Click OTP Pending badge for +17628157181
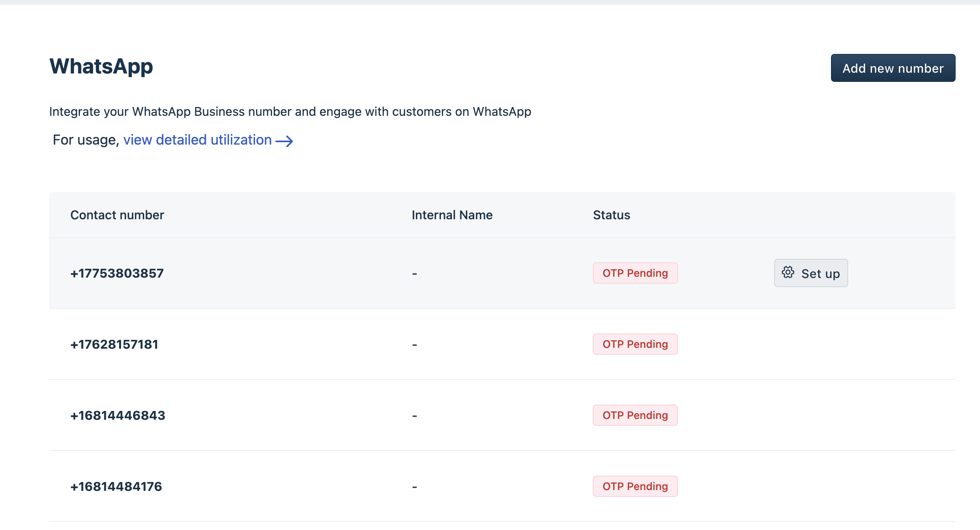The image size is (980, 530). pyautogui.click(x=635, y=344)
